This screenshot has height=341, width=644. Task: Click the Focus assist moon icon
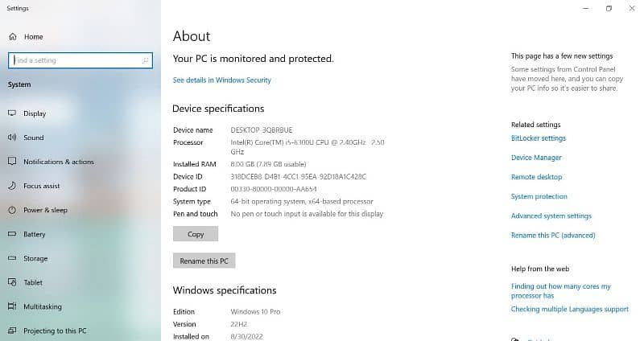[x=12, y=186]
